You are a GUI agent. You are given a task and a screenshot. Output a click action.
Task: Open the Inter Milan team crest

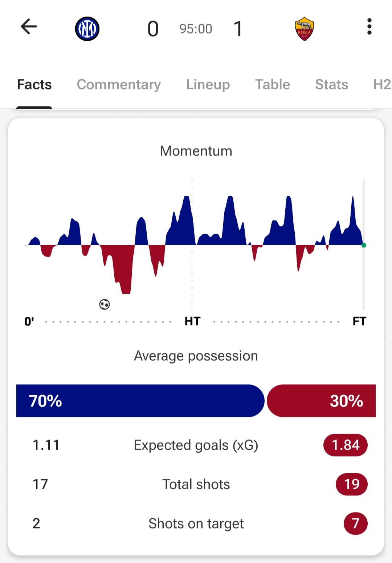(87, 29)
